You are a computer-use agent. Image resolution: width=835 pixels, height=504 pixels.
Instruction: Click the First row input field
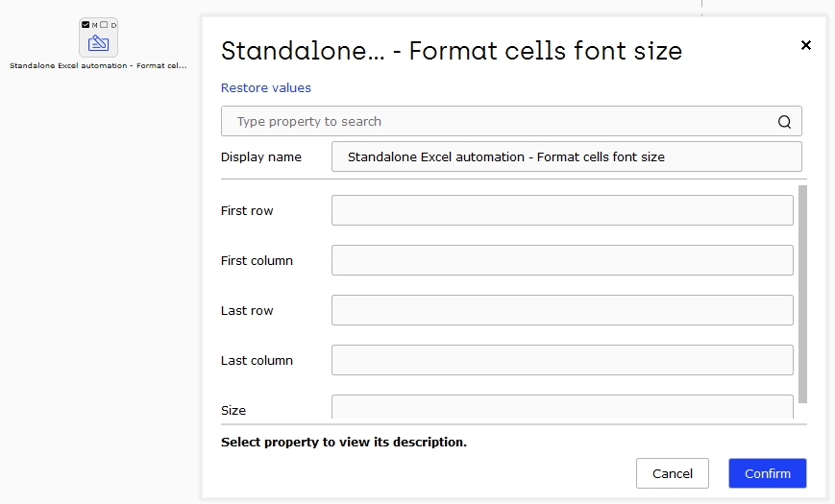pos(562,210)
